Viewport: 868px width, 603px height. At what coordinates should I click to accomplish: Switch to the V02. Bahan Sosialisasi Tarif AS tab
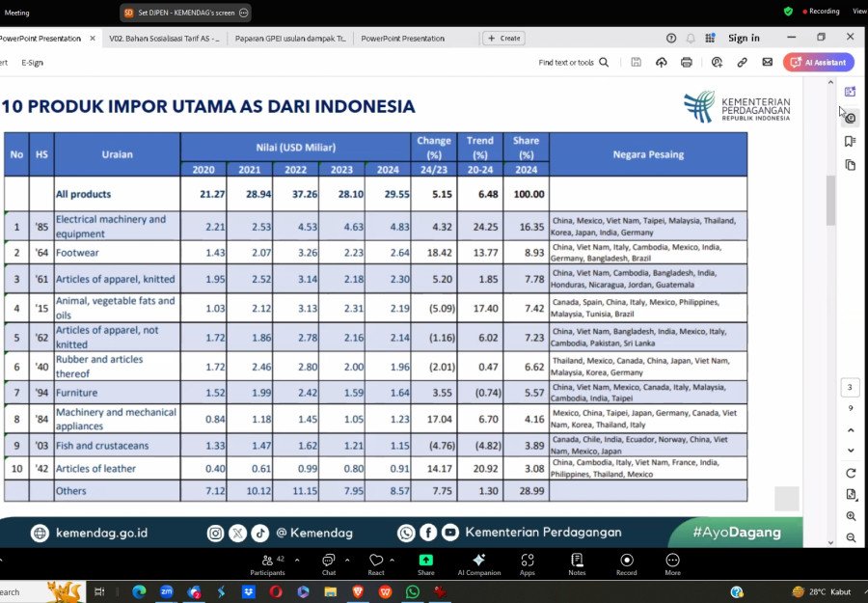point(164,39)
